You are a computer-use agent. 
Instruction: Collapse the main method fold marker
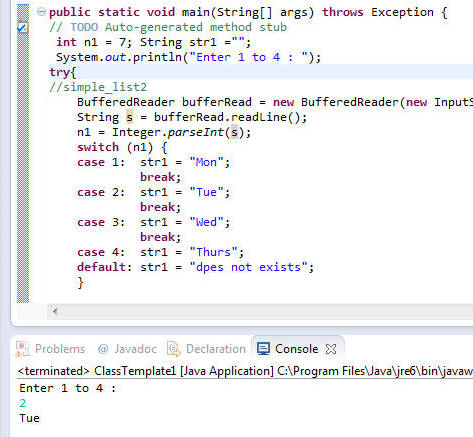point(41,12)
